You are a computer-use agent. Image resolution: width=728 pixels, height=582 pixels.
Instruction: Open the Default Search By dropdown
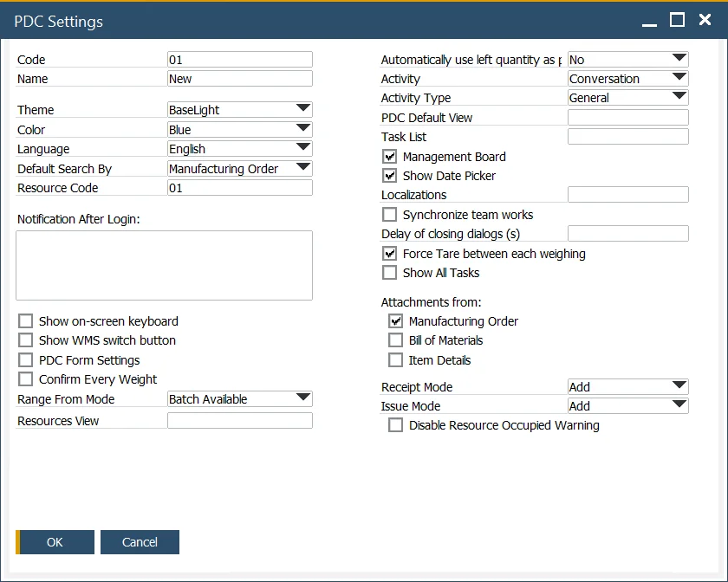pos(303,168)
